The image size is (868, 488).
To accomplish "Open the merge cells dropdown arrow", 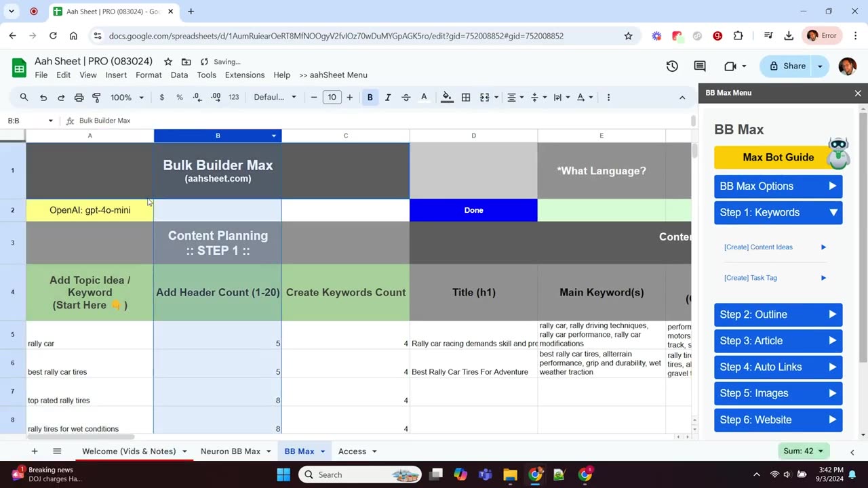I will point(496,97).
